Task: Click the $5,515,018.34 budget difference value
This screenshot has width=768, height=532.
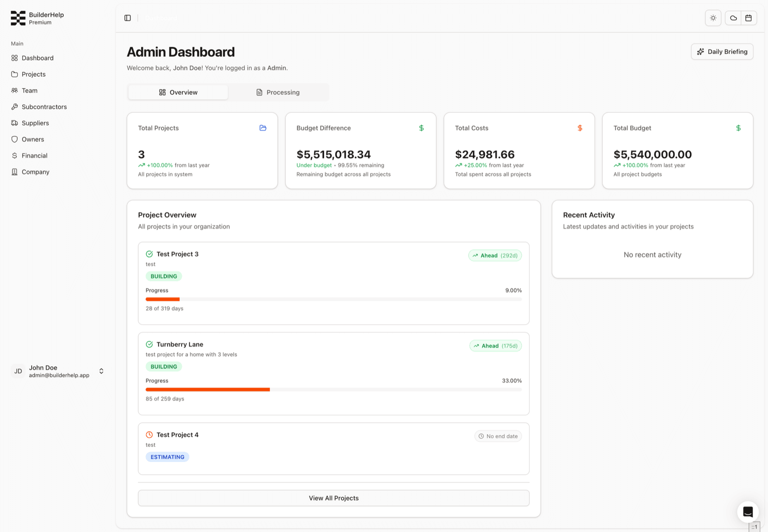Action: point(334,154)
